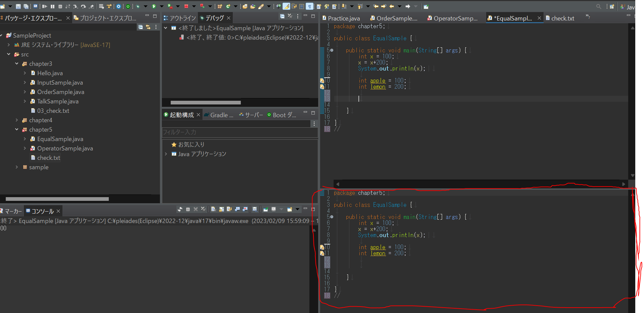644x313 pixels.
Task: Click the Debug view horizontal scrollbar
Action: pos(206,102)
